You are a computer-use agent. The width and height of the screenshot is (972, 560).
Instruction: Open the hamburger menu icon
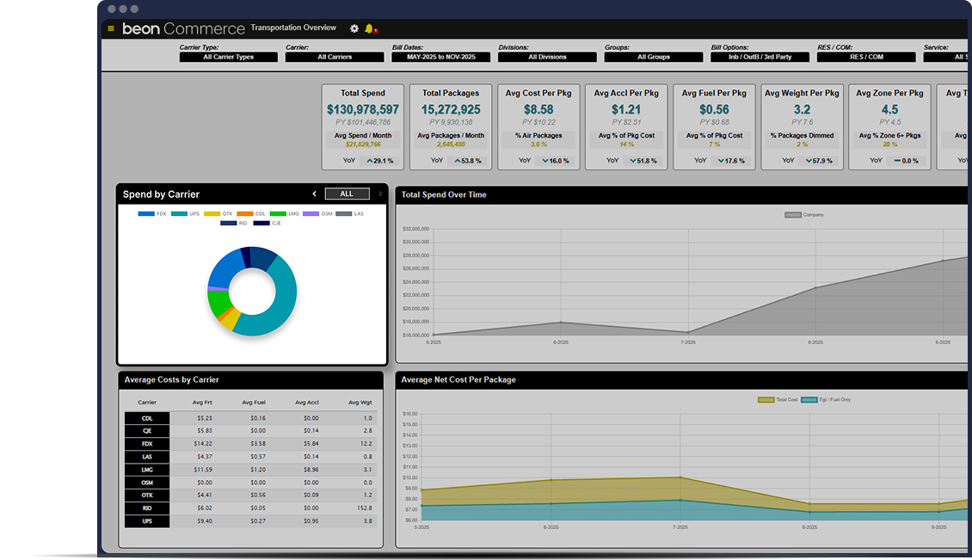click(x=111, y=28)
